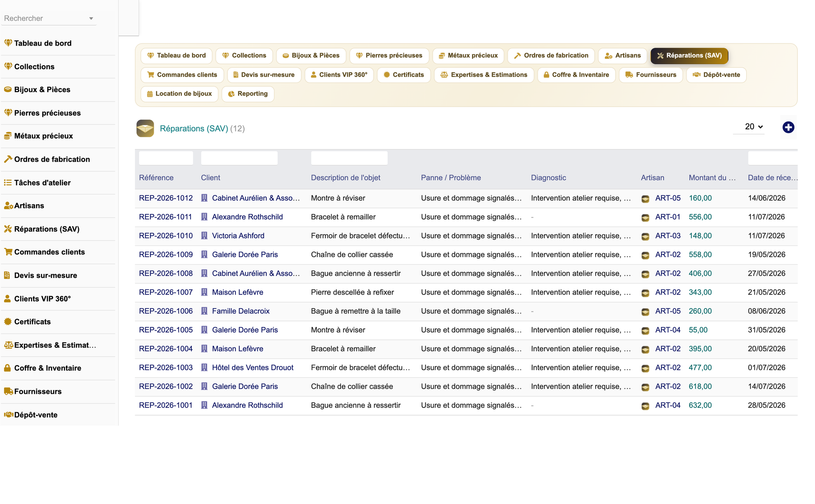Click the hammer icon of sidebar Ordres de fabrication
The width and height of the screenshot is (815, 504).
[8, 159]
